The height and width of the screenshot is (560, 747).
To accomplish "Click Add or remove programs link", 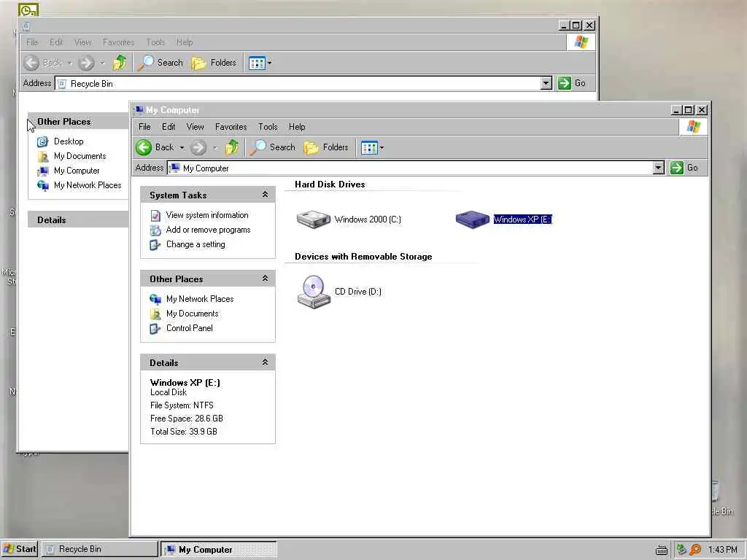I will click(208, 230).
